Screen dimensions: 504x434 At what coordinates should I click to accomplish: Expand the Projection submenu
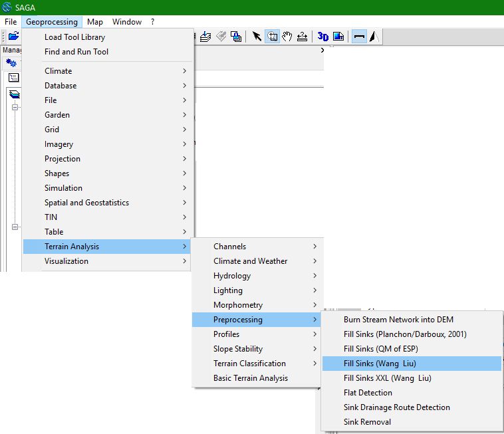pyautogui.click(x=108, y=159)
